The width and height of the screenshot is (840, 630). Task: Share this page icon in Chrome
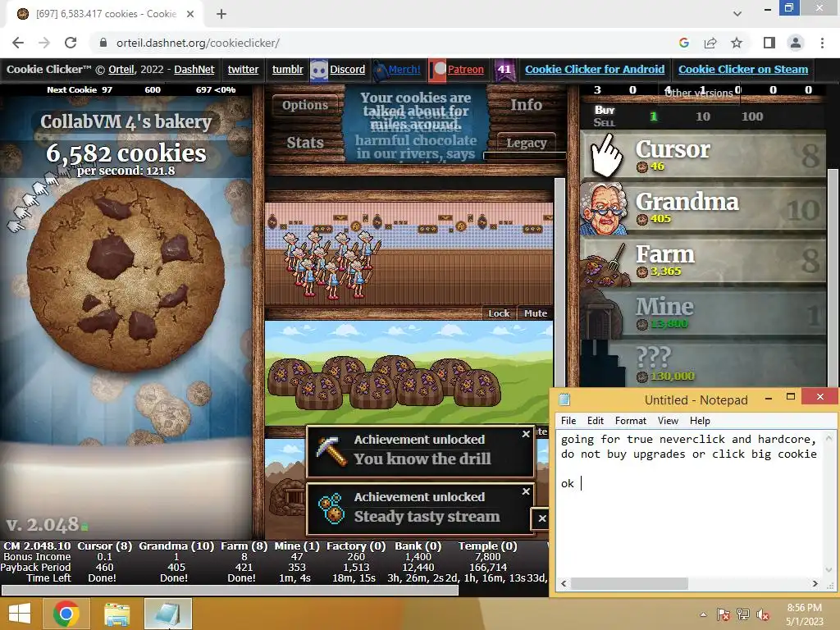(x=710, y=43)
